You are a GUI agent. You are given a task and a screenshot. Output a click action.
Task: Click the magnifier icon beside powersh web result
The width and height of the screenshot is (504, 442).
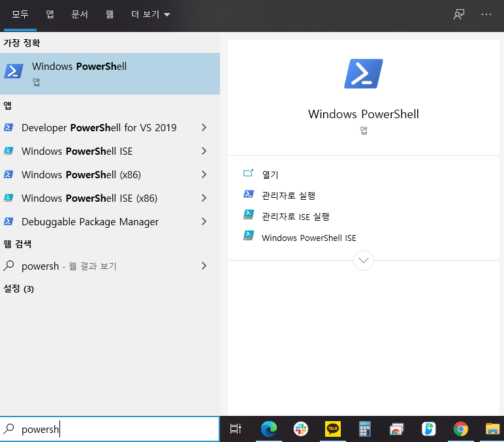8,266
